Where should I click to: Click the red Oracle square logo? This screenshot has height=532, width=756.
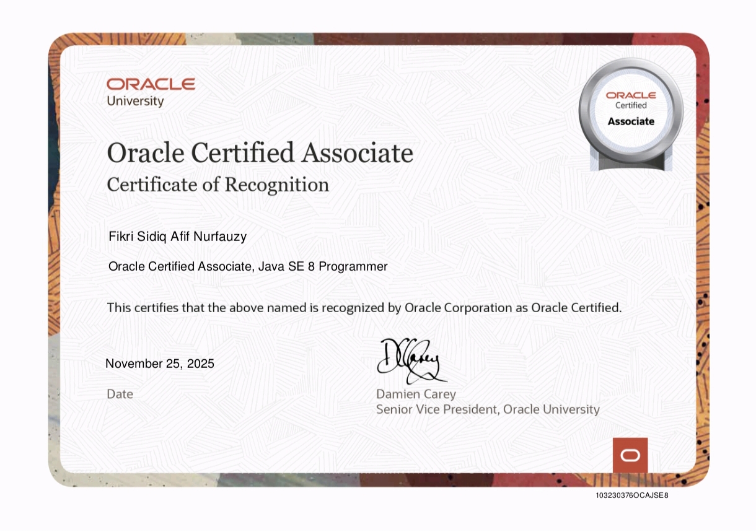(x=630, y=455)
